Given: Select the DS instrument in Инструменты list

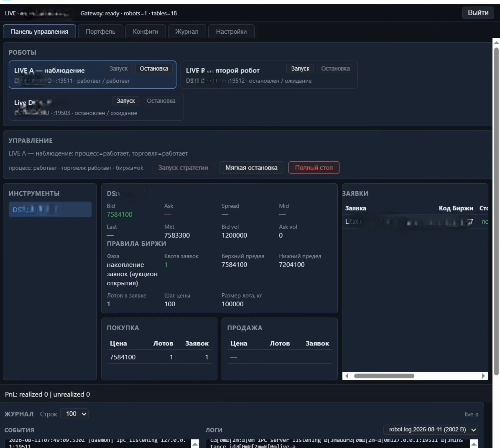Looking at the screenshot, I should point(50,209).
